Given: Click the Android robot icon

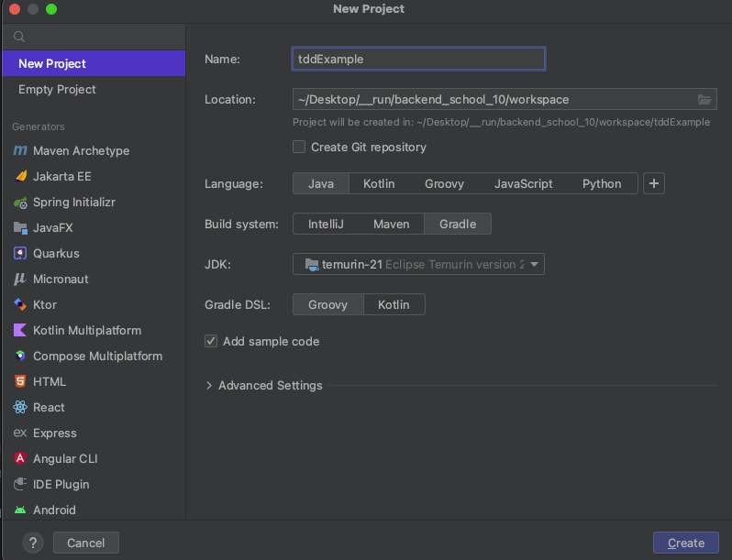Looking at the screenshot, I should click(20, 510).
